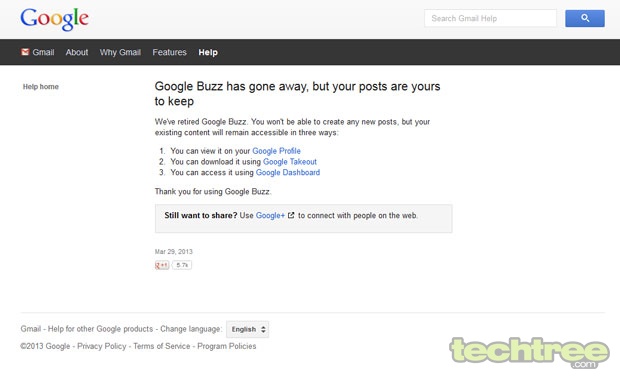Open Privacy Policy in the footer
Viewport: 620px width, 379px height.
[x=102, y=346]
